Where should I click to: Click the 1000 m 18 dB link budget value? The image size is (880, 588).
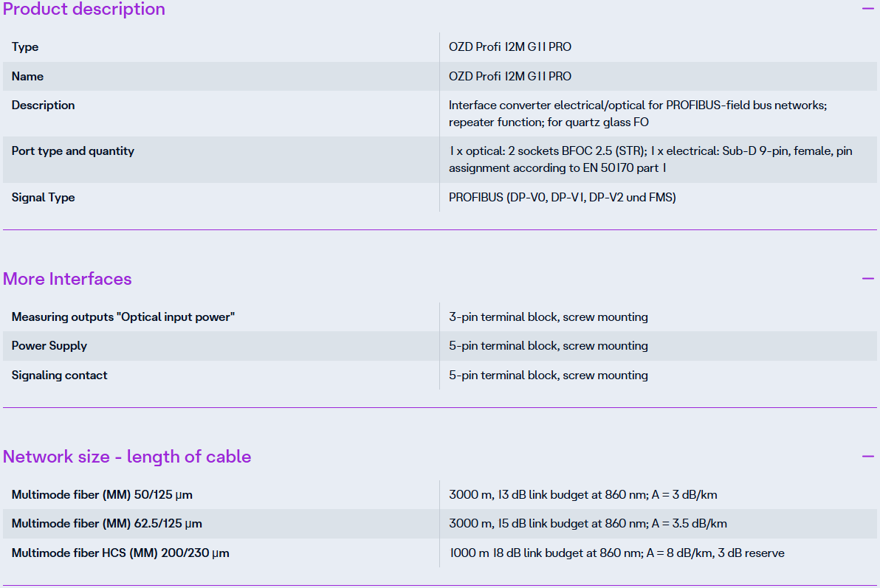[x=616, y=553]
